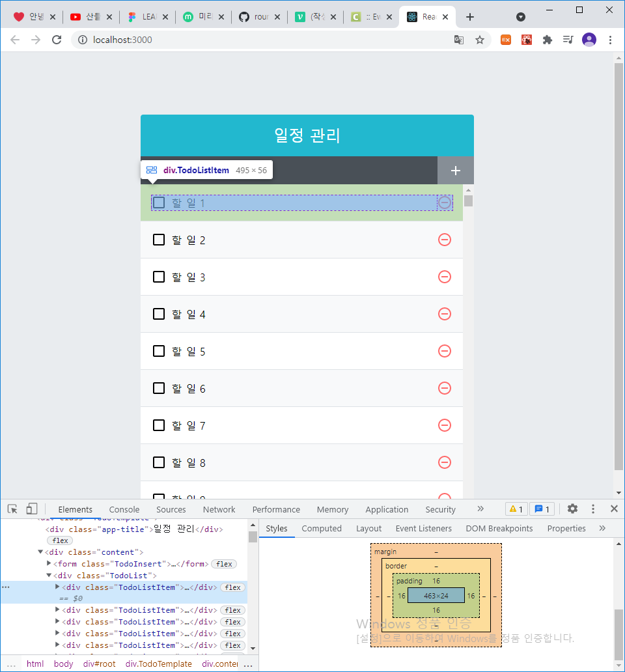Screen dimensions: 625x672
Task: Switch to the Performance tab
Action: (x=276, y=510)
